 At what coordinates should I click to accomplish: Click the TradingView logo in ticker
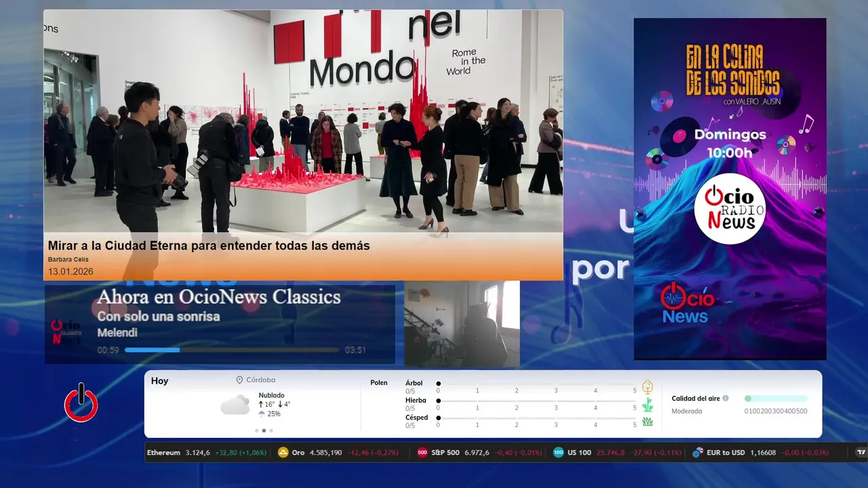(861, 452)
